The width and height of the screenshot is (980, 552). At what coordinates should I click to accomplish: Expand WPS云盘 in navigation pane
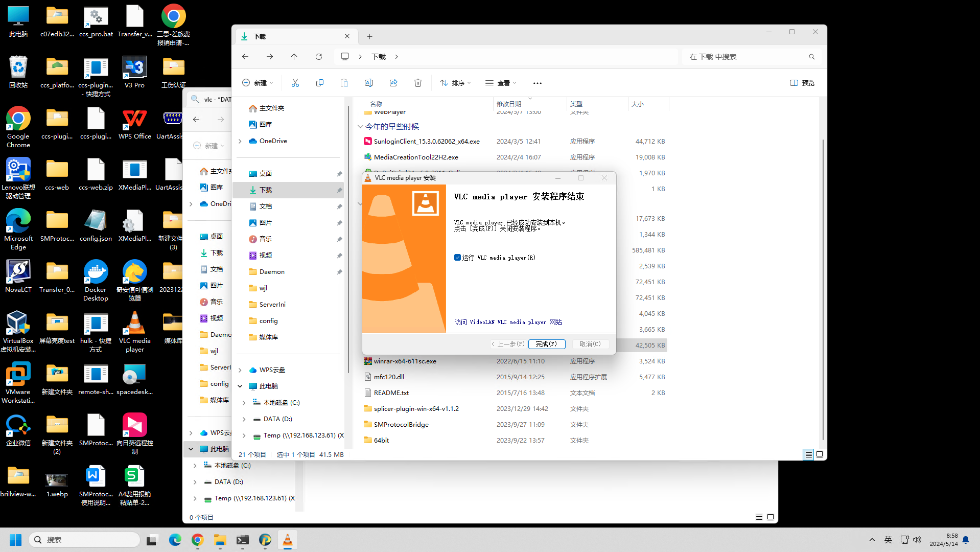pyautogui.click(x=240, y=370)
